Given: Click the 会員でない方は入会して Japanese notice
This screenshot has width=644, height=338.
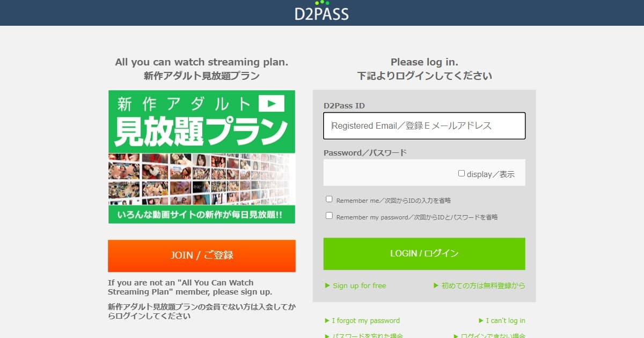Looking at the screenshot, I should 202,311.
